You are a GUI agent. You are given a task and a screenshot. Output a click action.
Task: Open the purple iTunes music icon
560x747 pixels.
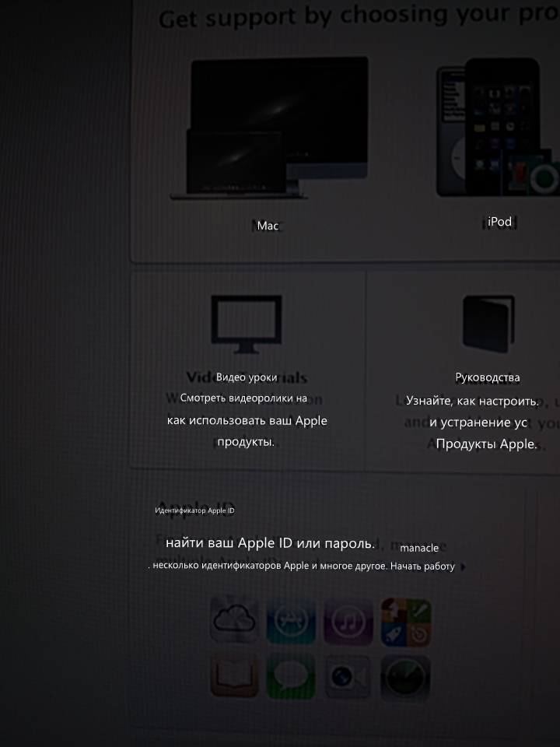click(x=348, y=622)
